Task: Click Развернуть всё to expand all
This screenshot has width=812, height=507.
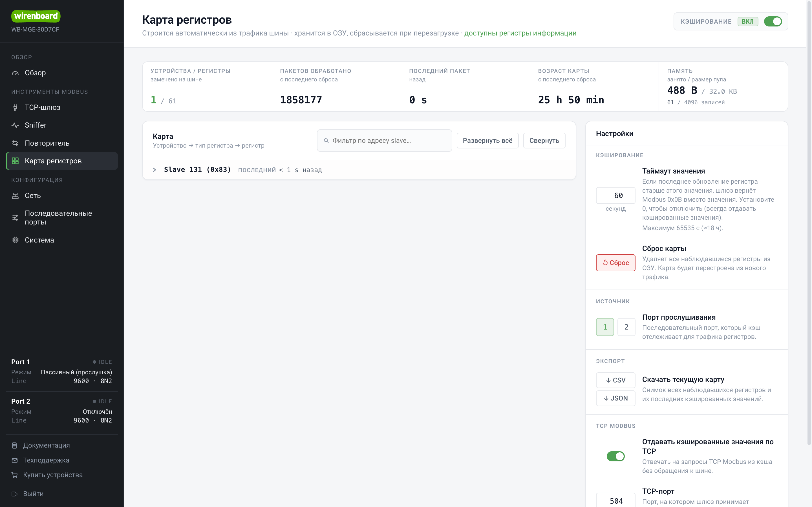Action: 487,141
